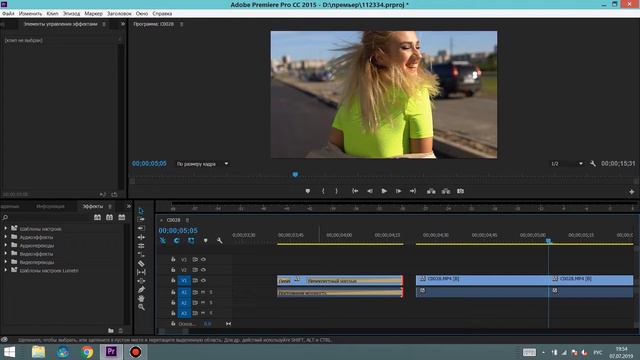This screenshot has width=640, height=360.
Task: Select the Razor tool
Action: coord(141,263)
